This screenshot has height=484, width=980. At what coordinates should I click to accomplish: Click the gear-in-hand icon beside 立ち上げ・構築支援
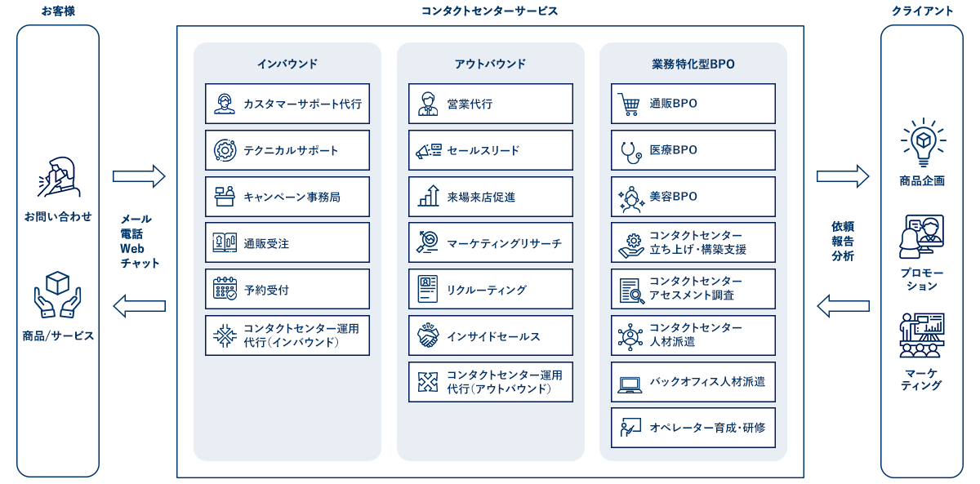pos(630,244)
